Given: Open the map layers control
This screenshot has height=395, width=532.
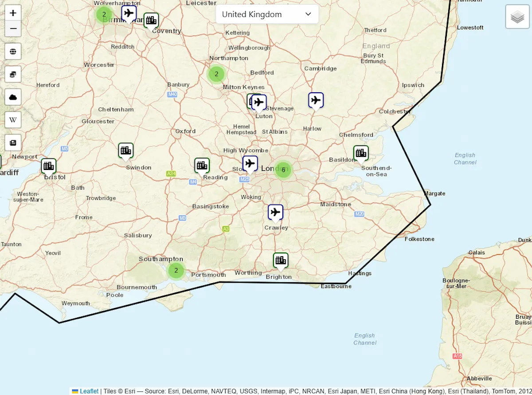Looking at the screenshot, I should (x=517, y=17).
